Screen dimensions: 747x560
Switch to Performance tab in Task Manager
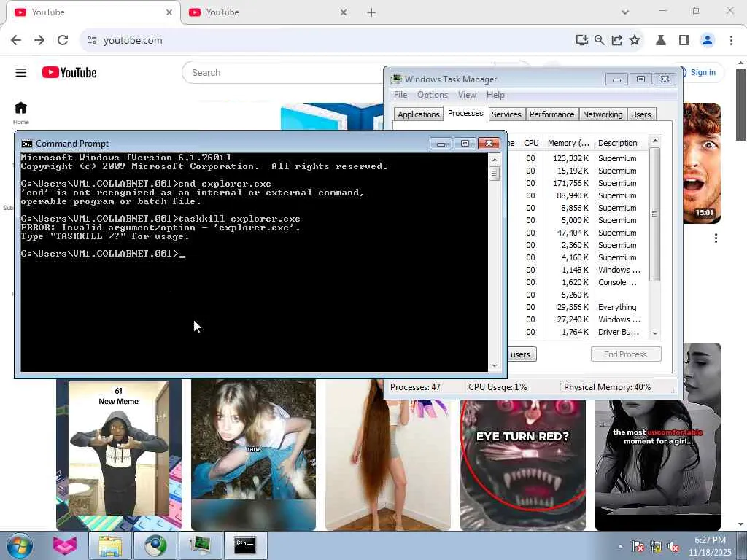[551, 114]
